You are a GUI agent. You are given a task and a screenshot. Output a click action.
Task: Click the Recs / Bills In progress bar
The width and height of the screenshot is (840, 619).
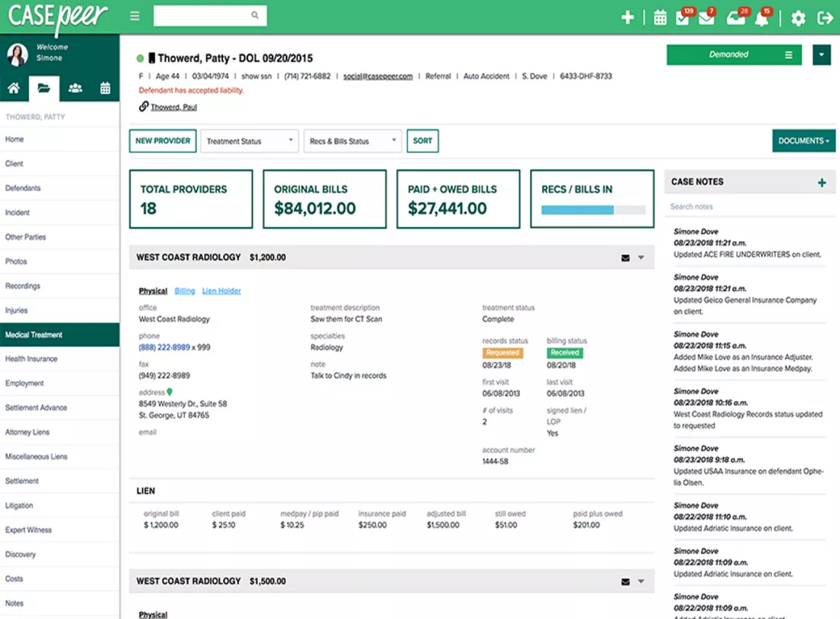pos(593,210)
